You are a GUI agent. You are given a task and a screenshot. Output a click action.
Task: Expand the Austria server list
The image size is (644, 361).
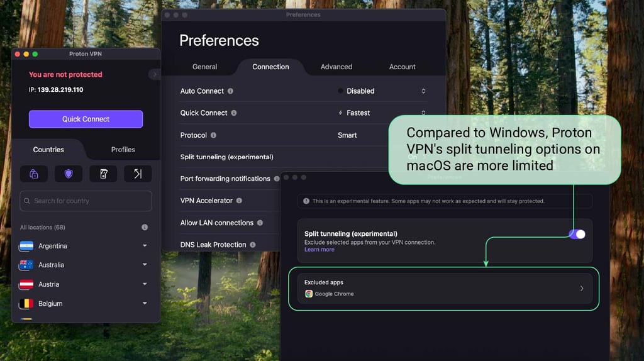click(145, 284)
